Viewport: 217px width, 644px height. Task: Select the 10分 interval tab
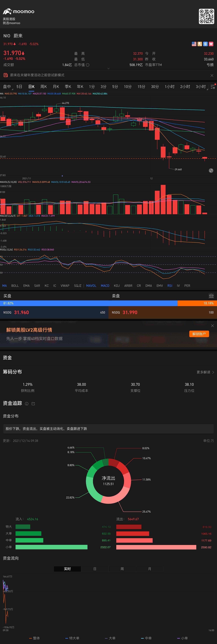point(128,87)
